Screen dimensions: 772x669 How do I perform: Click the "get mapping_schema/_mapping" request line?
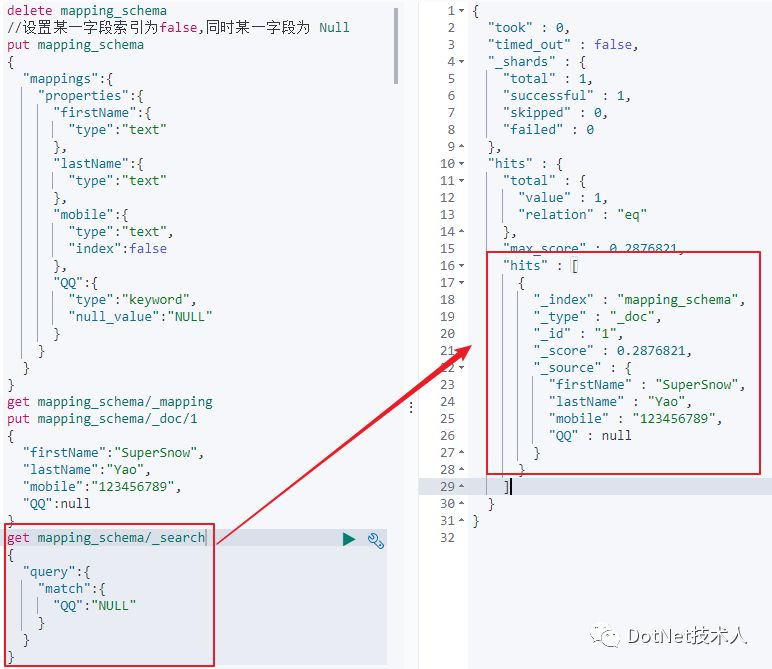(109, 402)
